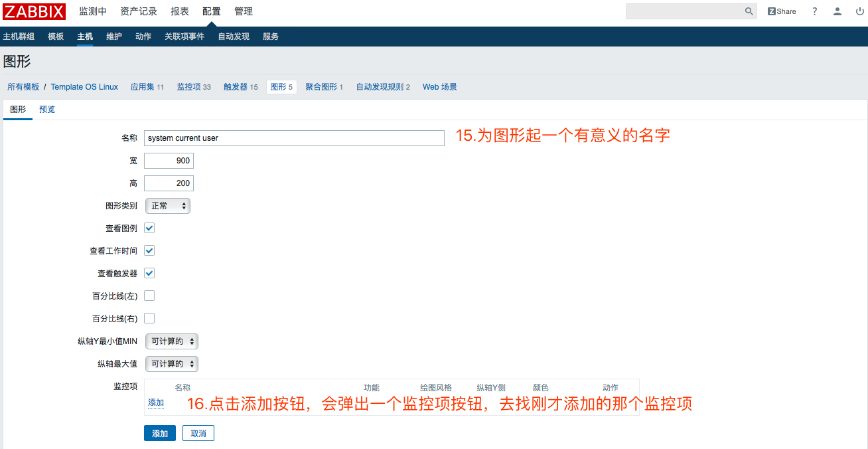Go to 模板 submenu
Screen dimensions: 868x449
(56, 37)
